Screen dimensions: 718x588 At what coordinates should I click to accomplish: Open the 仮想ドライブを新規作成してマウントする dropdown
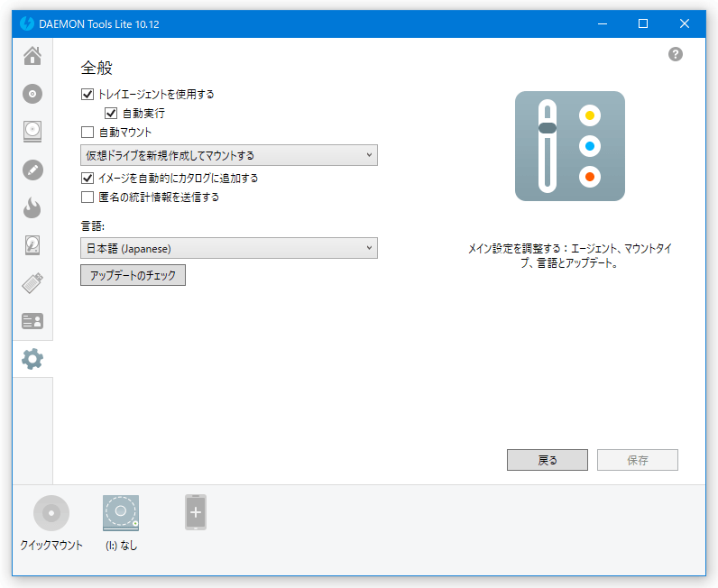click(229, 155)
